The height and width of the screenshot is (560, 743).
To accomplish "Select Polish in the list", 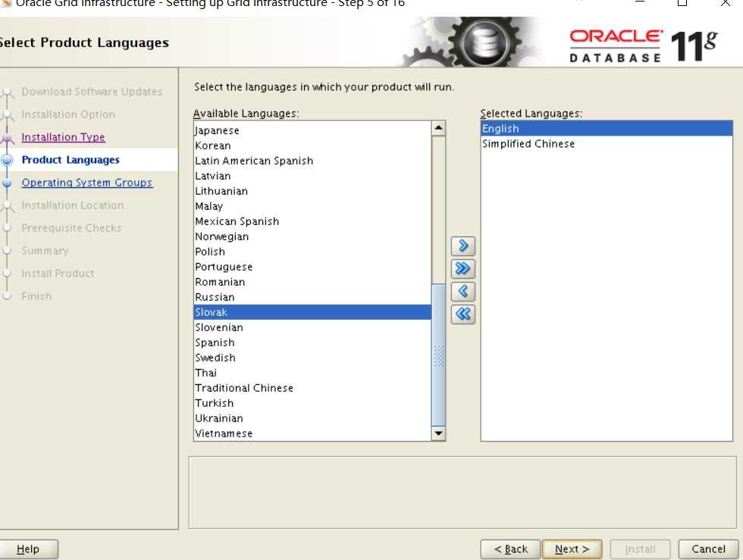I will point(312,252).
